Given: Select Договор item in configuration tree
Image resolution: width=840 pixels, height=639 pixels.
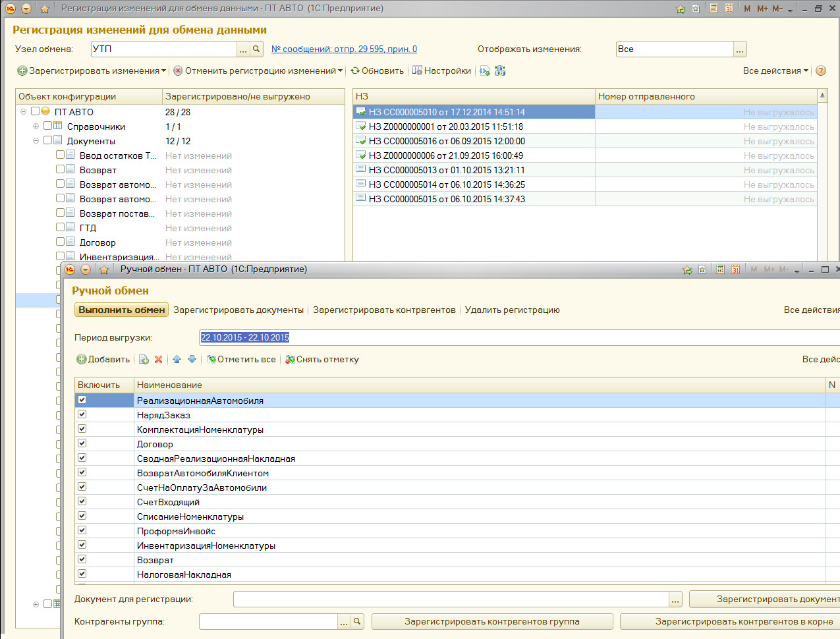Looking at the screenshot, I should point(98,242).
